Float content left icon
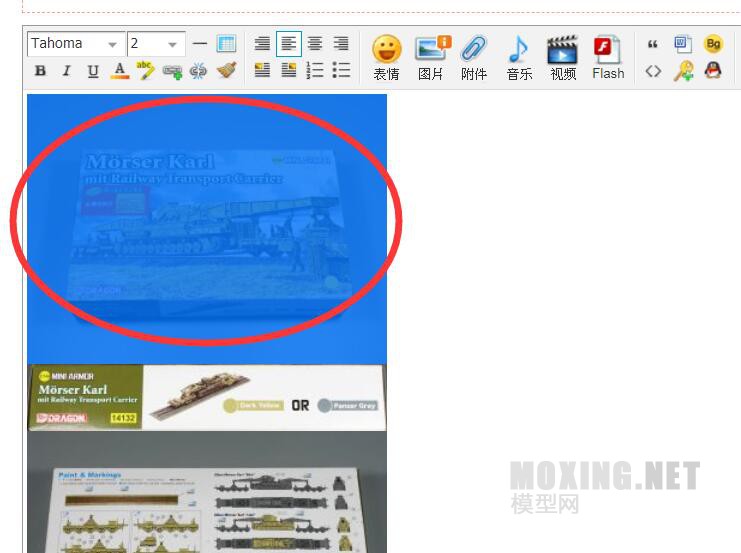741x553 pixels. click(262, 70)
